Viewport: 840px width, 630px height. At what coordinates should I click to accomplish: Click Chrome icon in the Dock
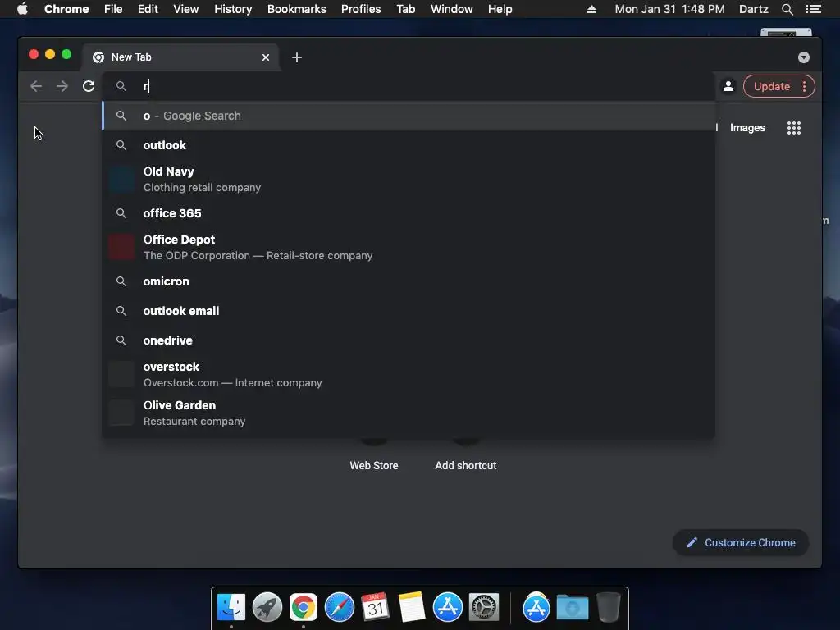304,608
